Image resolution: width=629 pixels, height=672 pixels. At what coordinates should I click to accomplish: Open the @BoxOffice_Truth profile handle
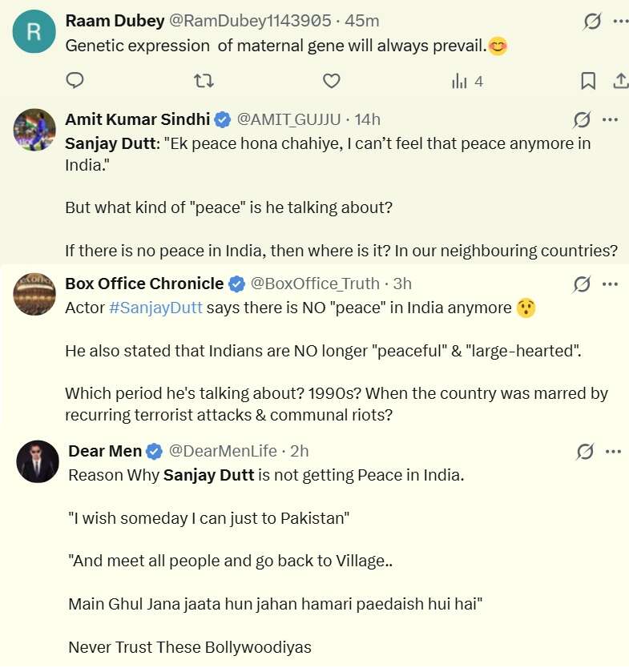pyautogui.click(x=315, y=284)
